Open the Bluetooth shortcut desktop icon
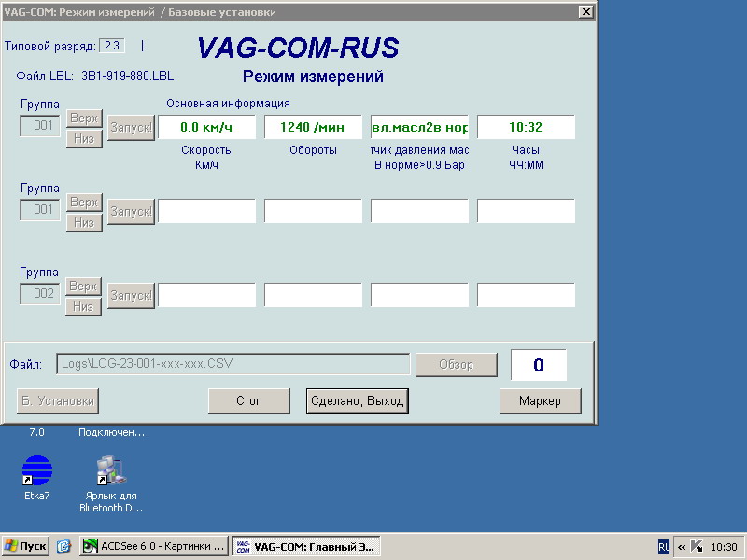 tap(111, 483)
